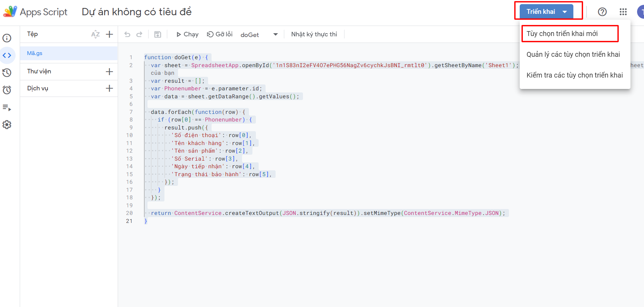Click the return ContentService code line
This screenshot has height=307, width=644.
click(328, 213)
